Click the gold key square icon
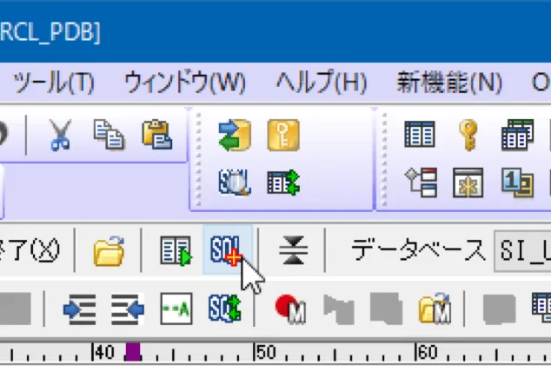This screenshot has height=392, width=551. (283, 135)
